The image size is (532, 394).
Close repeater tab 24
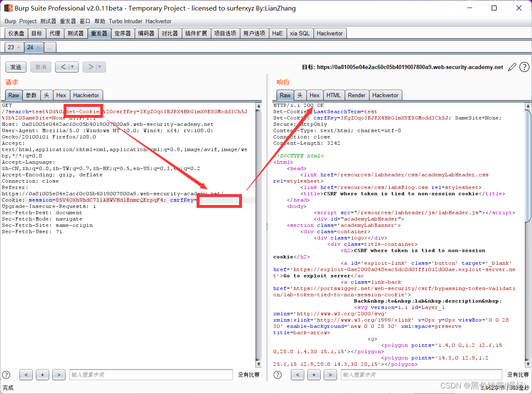pyautogui.click(x=38, y=48)
